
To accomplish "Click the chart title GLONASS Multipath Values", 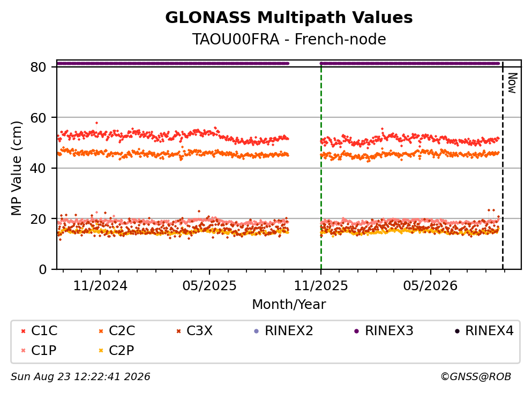I will click(289, 18).
